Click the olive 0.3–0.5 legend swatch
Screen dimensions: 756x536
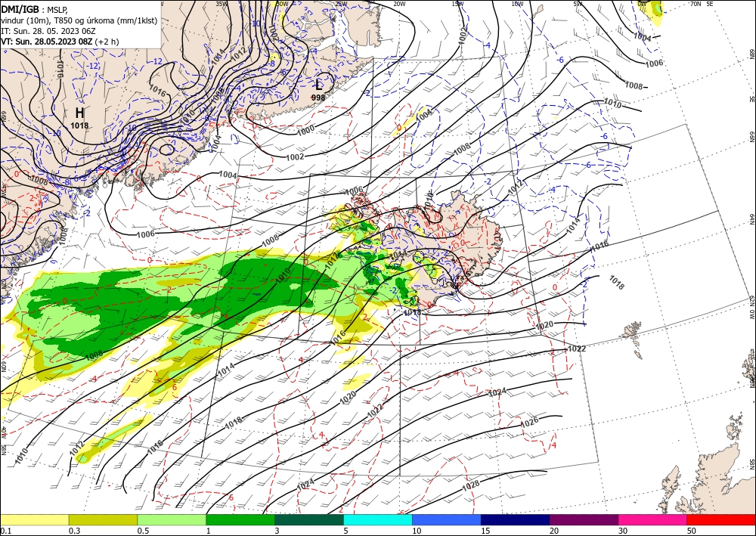[103, 520]
